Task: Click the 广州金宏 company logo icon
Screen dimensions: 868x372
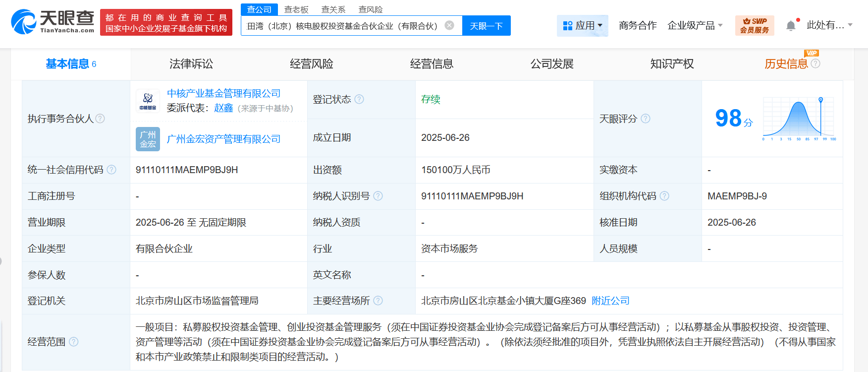Action: point(148,139)
